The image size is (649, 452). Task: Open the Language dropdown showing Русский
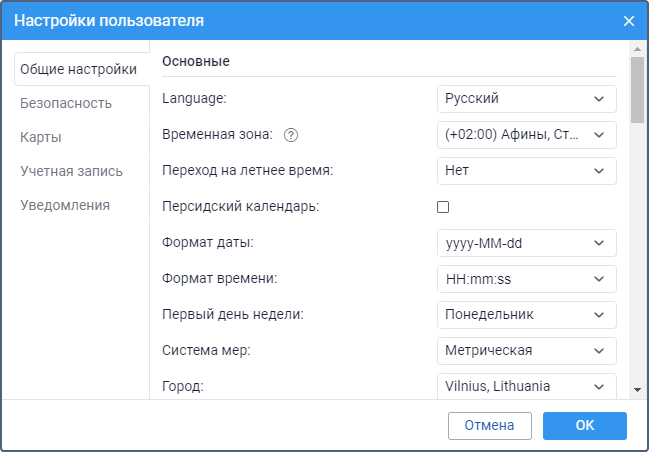[526, 99]
